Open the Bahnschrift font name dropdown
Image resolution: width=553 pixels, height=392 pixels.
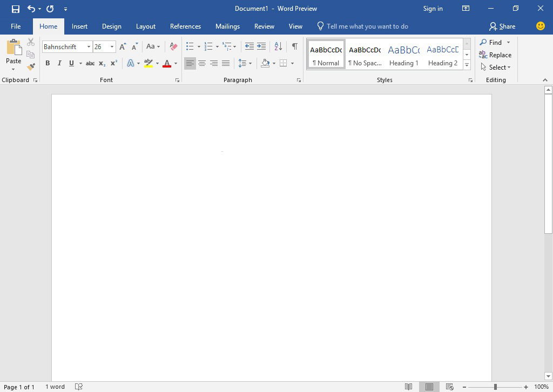(89, 46)
